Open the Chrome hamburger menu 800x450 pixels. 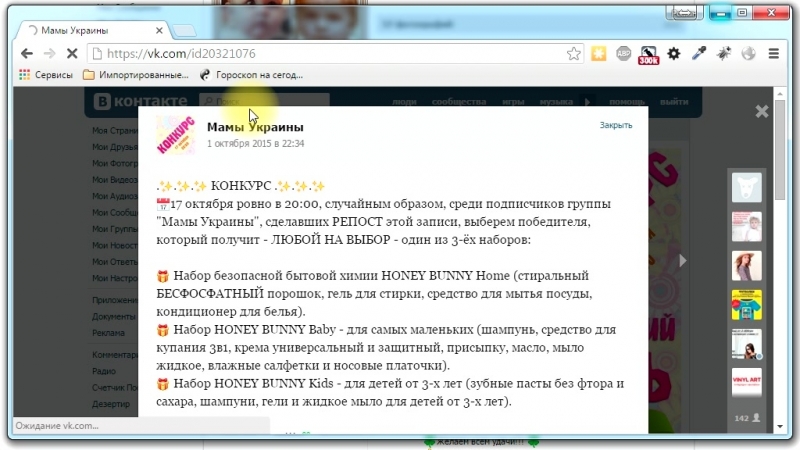pos(773,53)
